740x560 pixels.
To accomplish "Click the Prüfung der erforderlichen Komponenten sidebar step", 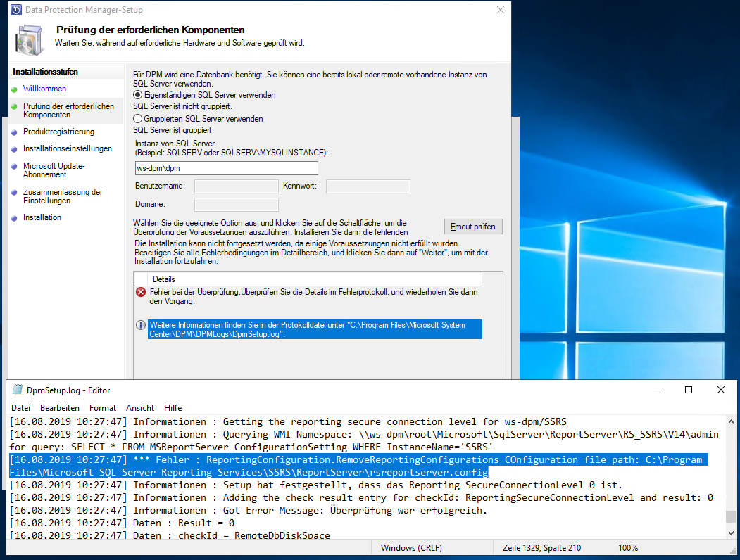I will point(68,110).
